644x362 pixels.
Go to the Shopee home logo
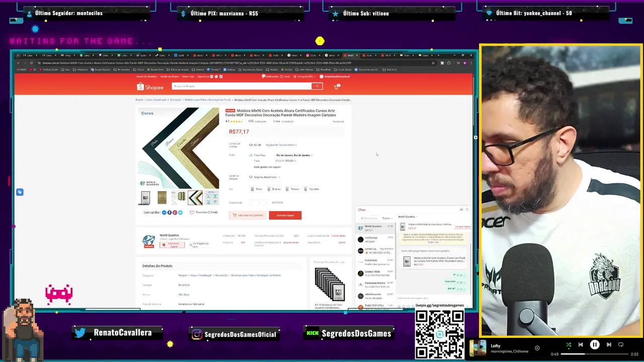pos(150,87)
